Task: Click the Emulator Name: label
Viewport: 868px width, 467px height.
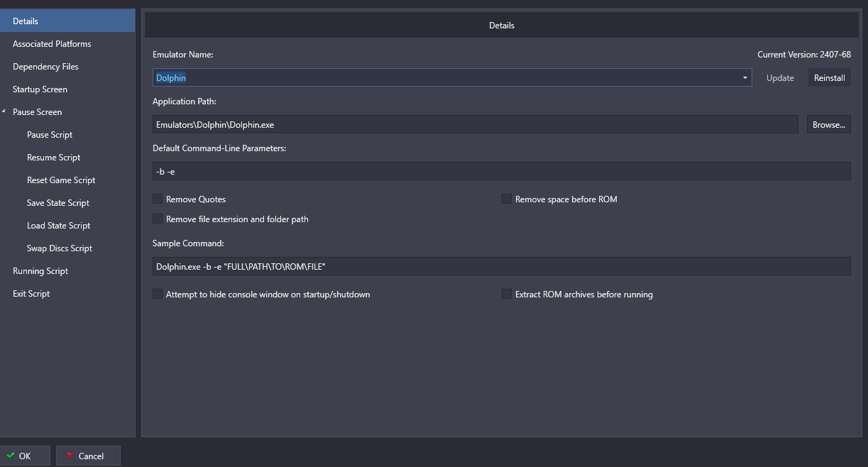Action: pos(182,55)
